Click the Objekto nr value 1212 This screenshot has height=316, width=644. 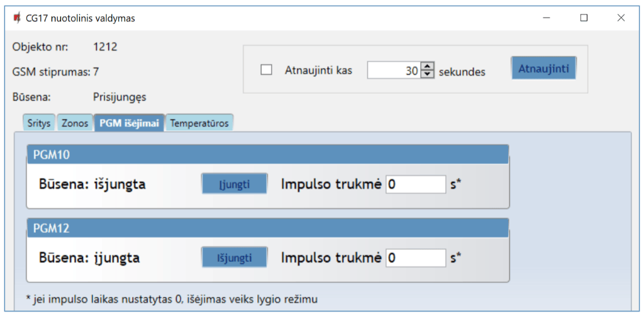click(x=105, y=47)
